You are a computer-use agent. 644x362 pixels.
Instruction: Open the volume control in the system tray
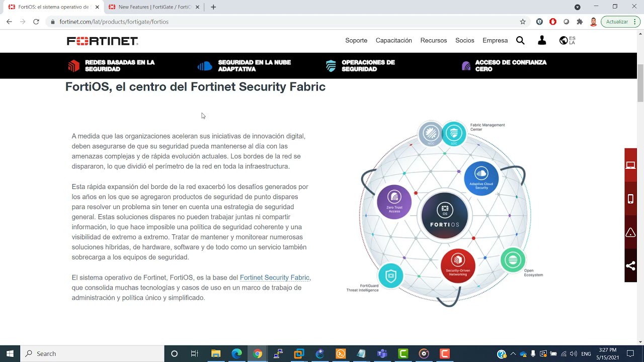click(574, 354)
